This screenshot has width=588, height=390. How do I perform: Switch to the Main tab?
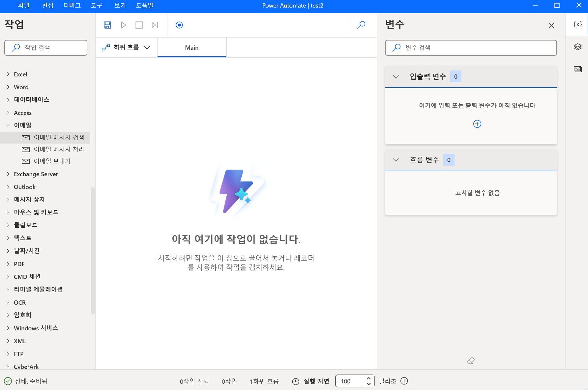click(192, 47)
